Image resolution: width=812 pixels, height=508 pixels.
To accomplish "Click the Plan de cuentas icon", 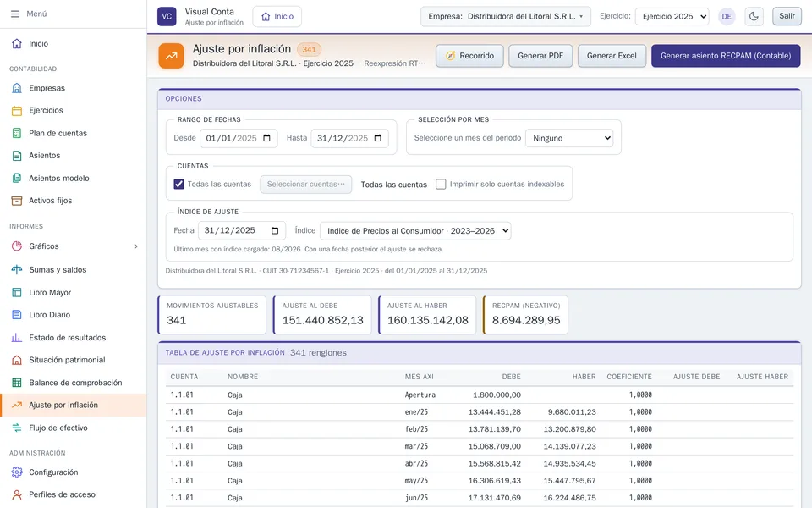I will pyautogui.click(x=17, y=133).
